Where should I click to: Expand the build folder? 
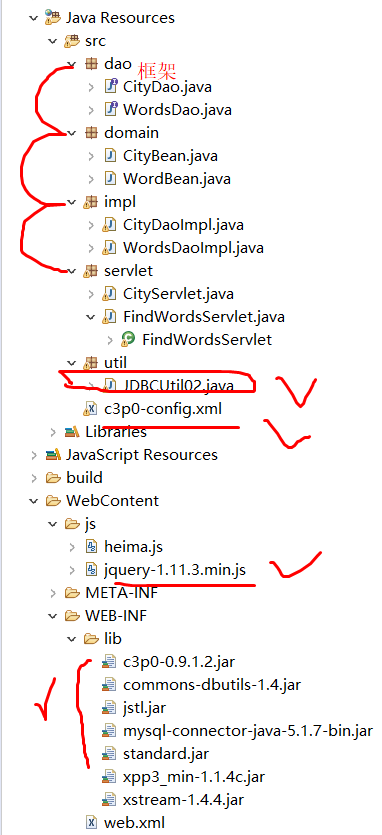tap(34, 478)
